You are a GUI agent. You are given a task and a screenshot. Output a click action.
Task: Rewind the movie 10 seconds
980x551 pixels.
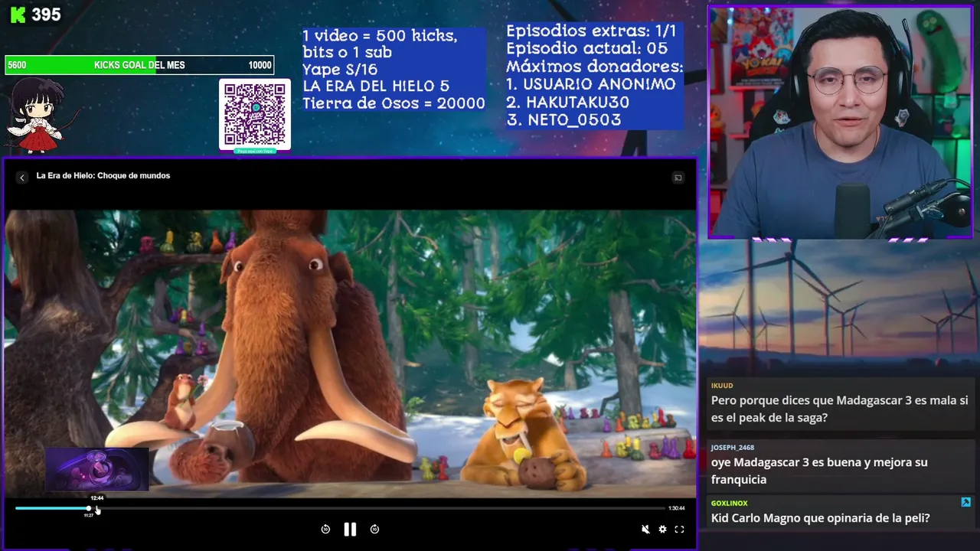pyautogui.click(x=325, y=529)
